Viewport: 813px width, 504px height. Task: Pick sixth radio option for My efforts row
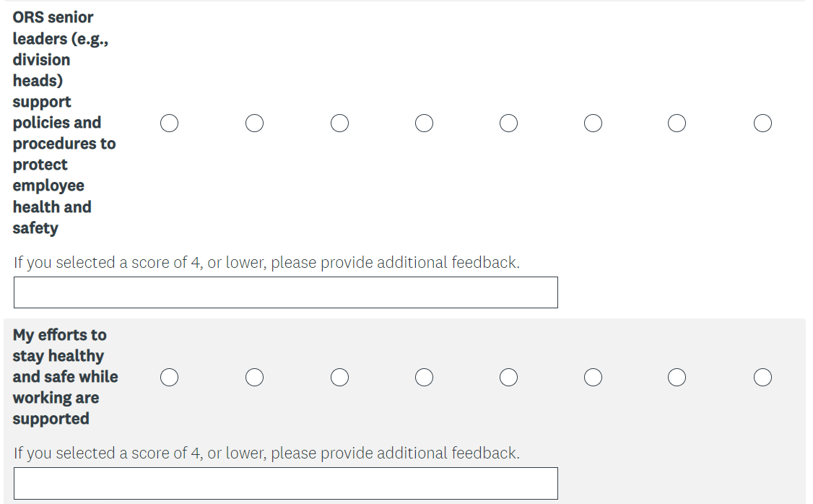coord(593,378)
